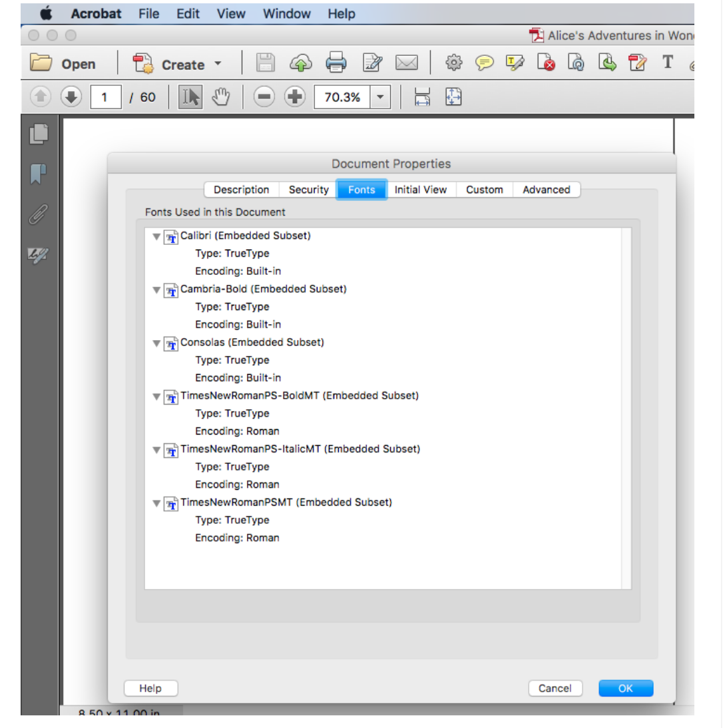Click Cancel in Document Properties
This screenshot has height=728, width=723.
(555, 688)
